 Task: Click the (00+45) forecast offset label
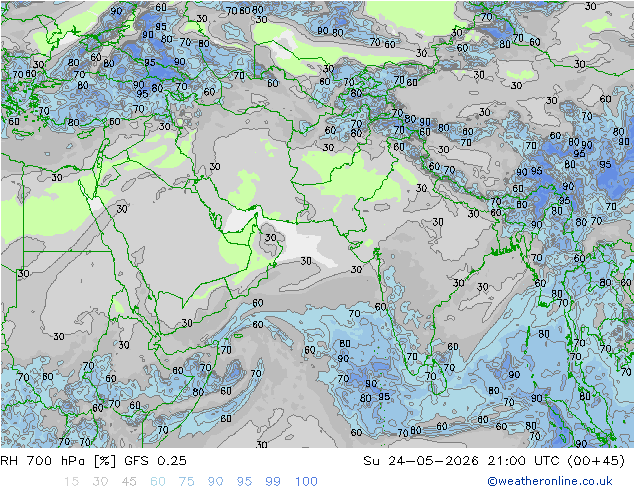596,460
